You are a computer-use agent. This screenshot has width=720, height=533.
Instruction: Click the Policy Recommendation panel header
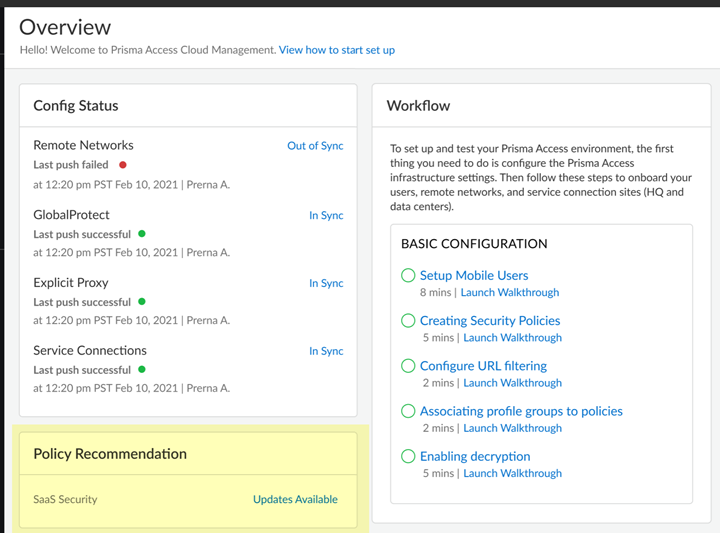tap(110, 454)
